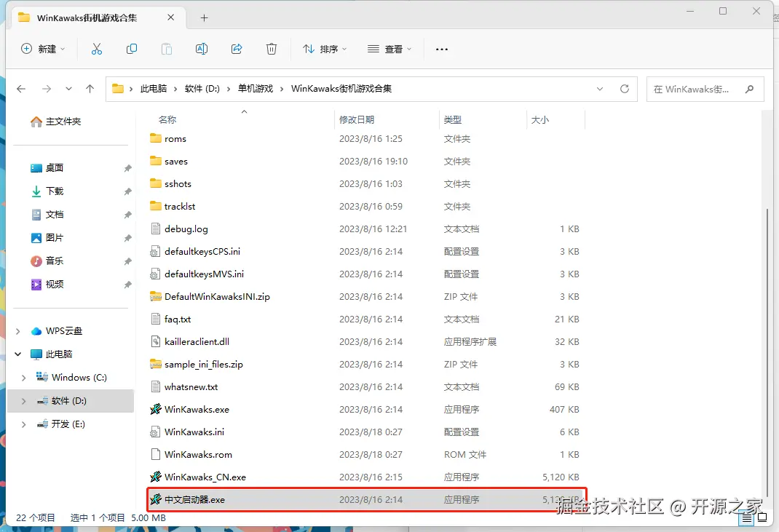Viewport: 779px width, 532px height.
Task: Refresh the folder view
Action: 625,88
